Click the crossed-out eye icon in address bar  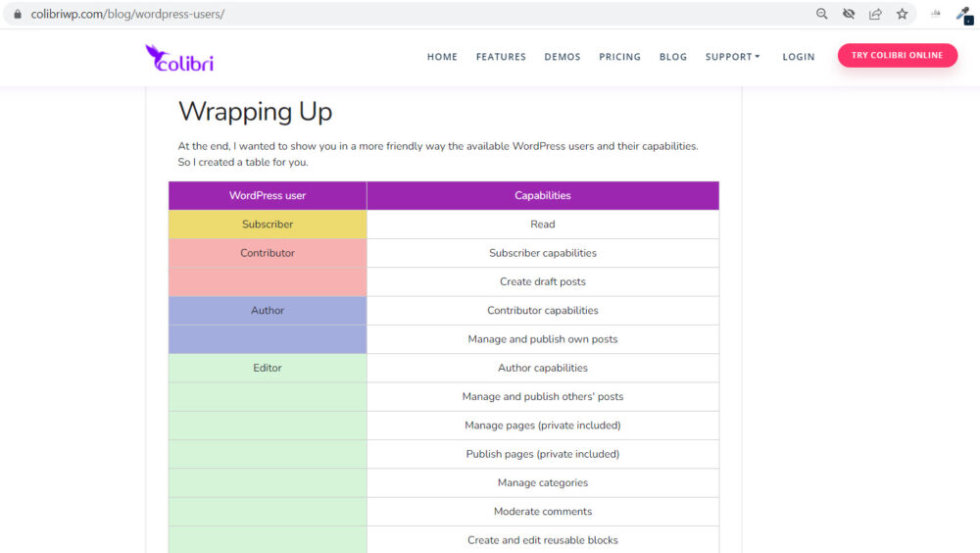point(849,14)
